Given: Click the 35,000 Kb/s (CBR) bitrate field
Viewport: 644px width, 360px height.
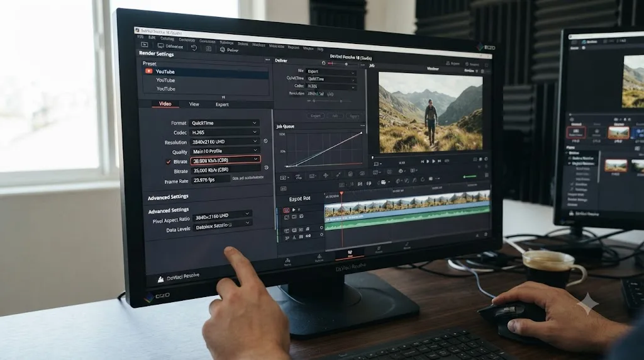Looking at the screenshot, I should [226, 169].
